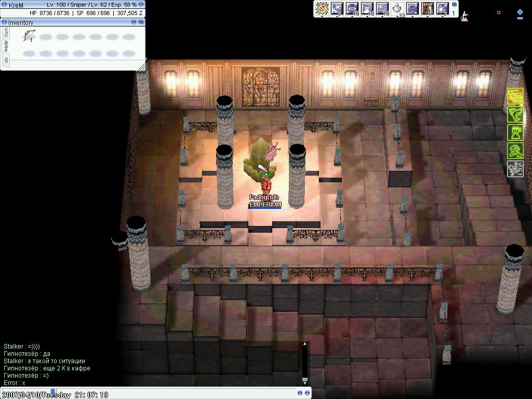Open arrow beneath the swirling ring slot
The width and height of the screenshot is (532, 399).
click(412, 16)
